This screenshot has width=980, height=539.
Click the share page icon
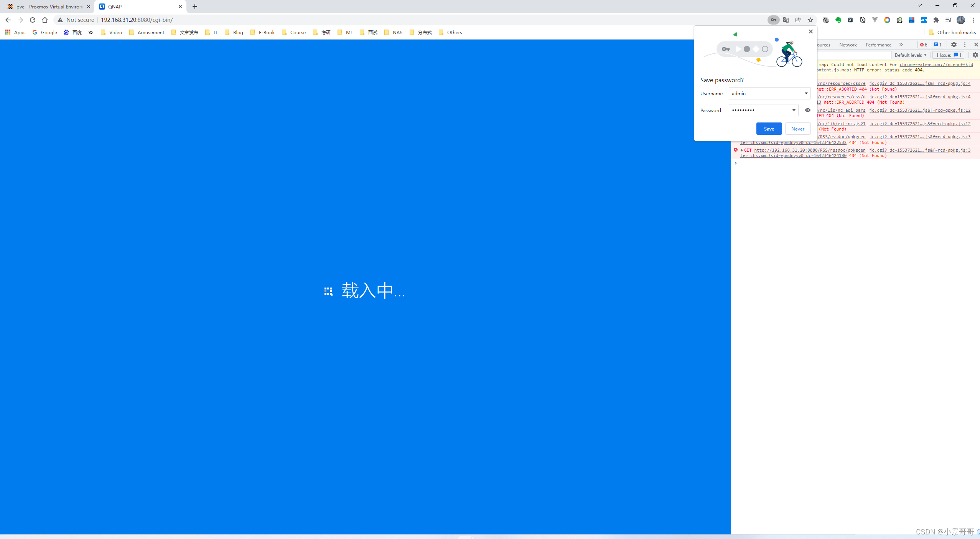(798, 20)
